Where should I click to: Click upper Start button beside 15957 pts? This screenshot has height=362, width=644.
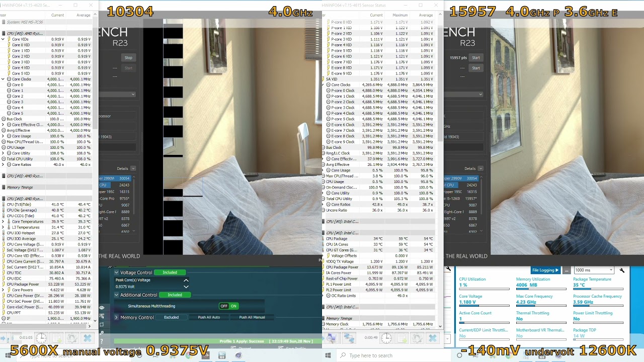[475, 58]
